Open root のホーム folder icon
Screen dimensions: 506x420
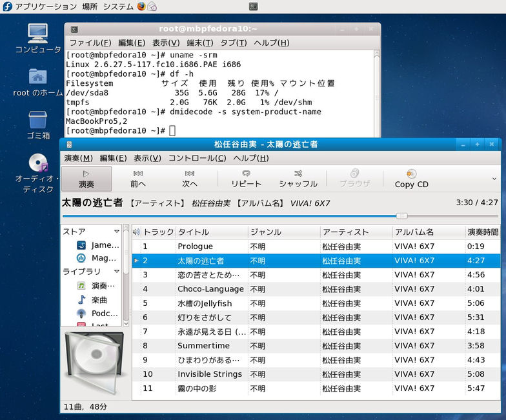pyautogui.click(x=37, y=83)
